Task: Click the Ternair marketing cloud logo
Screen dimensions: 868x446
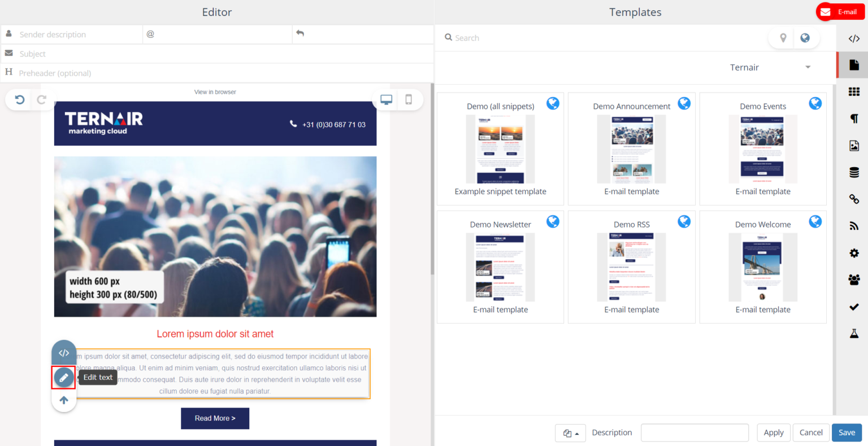Action: [103, 123]
